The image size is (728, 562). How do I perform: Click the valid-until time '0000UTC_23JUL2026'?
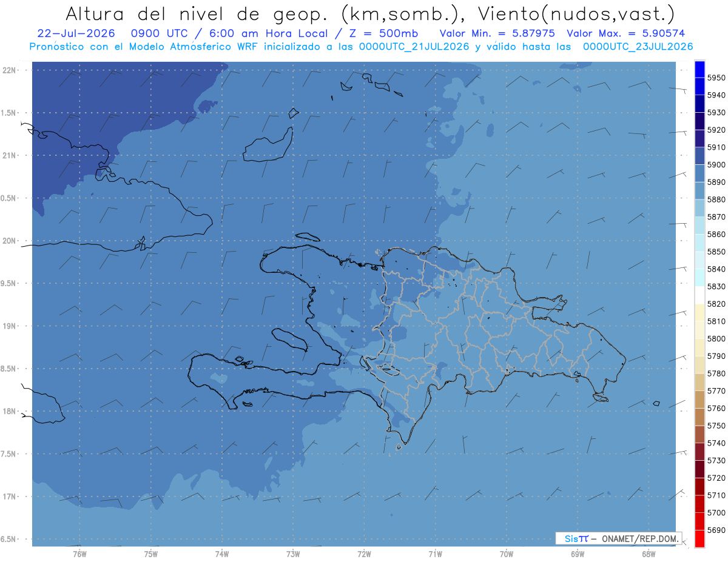click(638, 47)
